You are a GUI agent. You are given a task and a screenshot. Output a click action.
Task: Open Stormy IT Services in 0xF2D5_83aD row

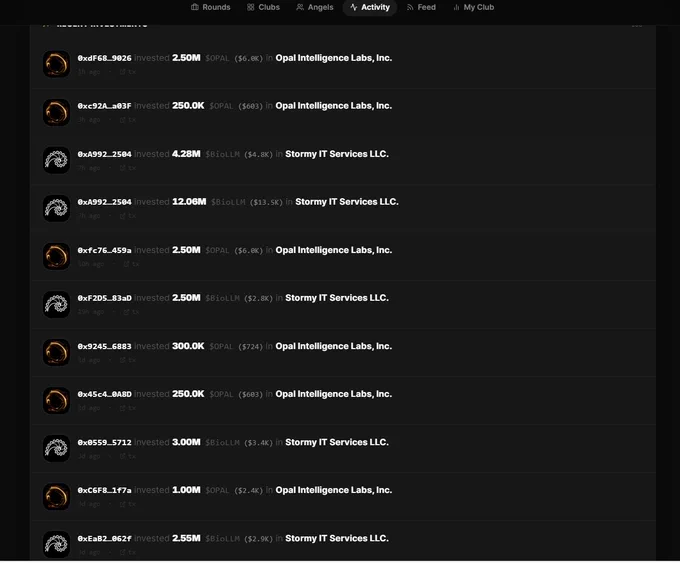[337, 298]
